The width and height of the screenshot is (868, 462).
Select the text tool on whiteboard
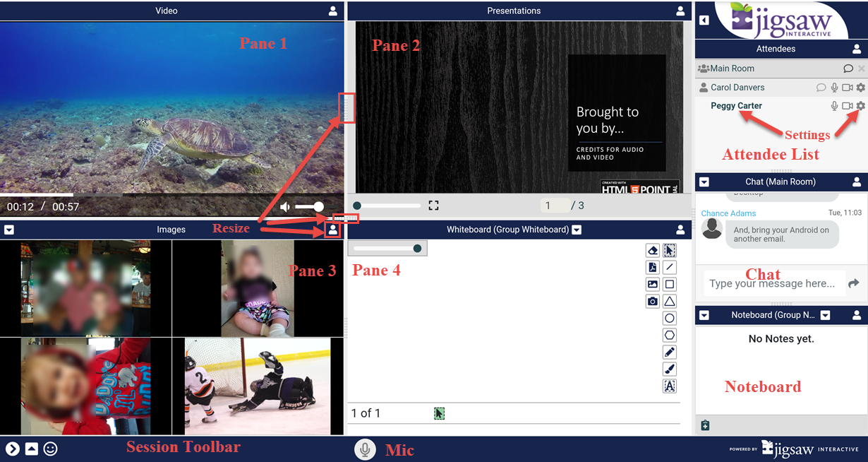click(x=670, y=386)
